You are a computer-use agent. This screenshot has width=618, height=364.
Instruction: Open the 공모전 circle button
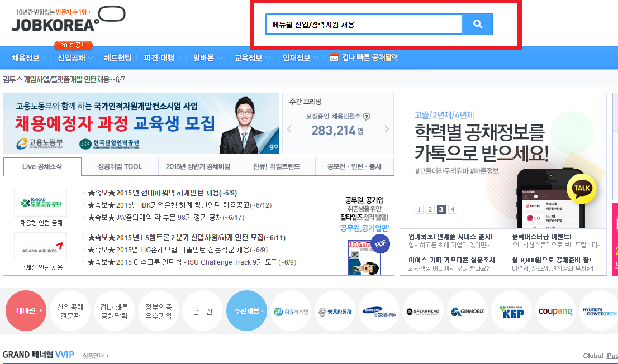[203, 311]
